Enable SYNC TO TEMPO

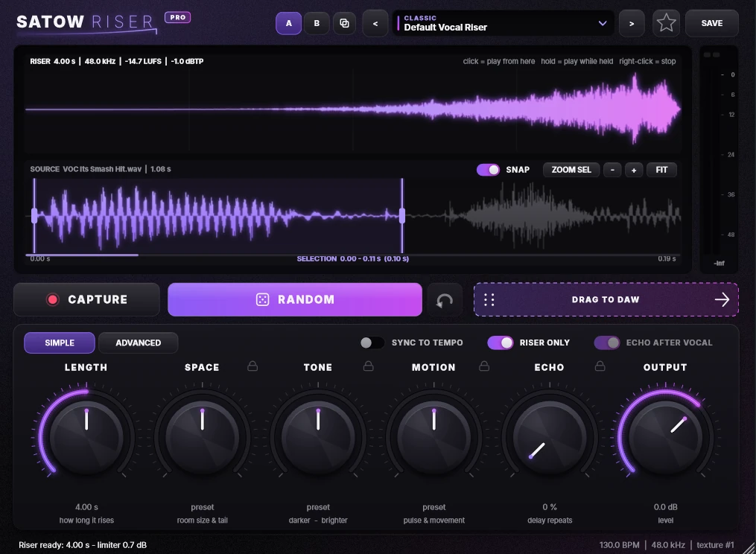point(372,343)
